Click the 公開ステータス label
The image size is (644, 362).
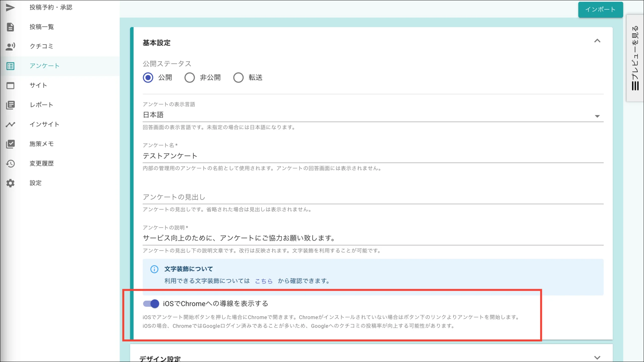[167, 64]
